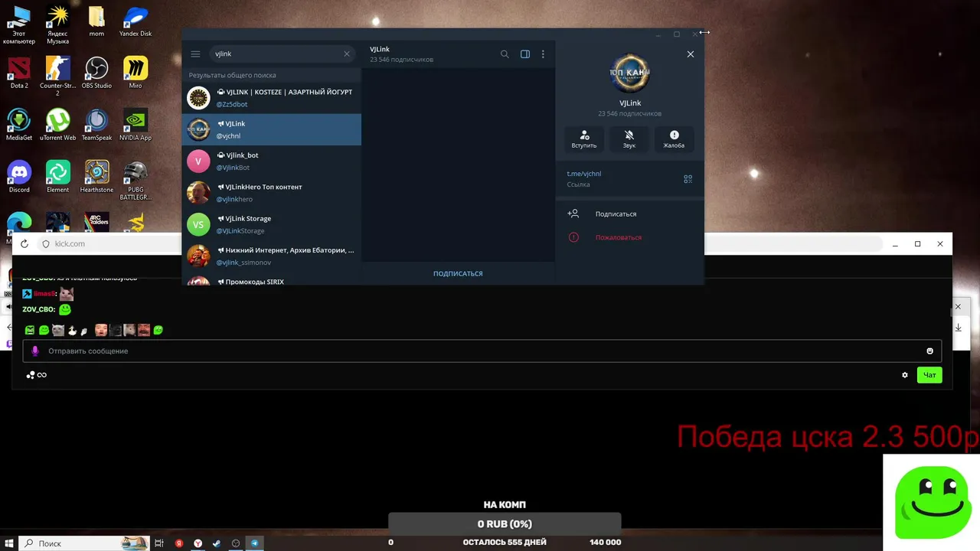Click the purple microphone icon in chat input
Screen dimensions: 980x551
point(34,350)
